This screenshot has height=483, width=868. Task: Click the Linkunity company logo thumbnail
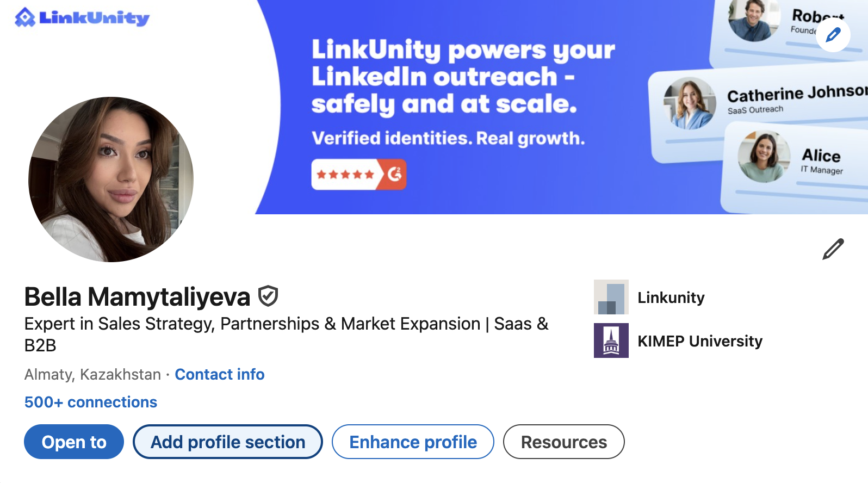coord(611,297)
